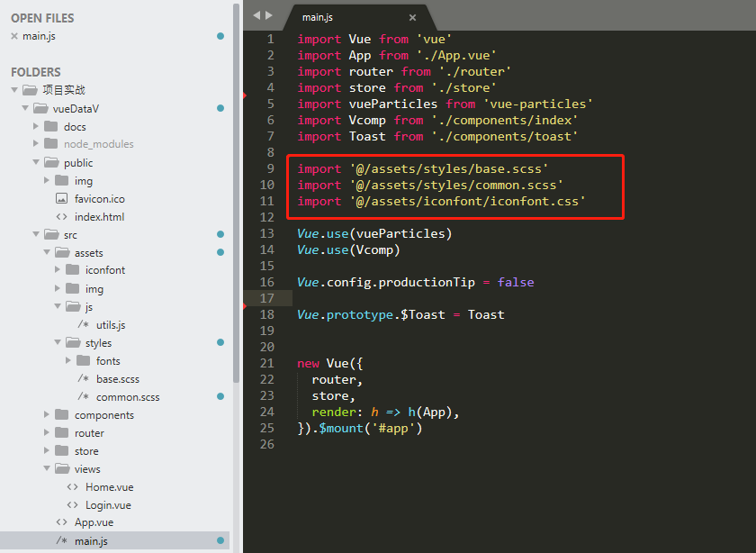Open index.html from the public folder
Screen dimensions: 756x553
point(99,217)
